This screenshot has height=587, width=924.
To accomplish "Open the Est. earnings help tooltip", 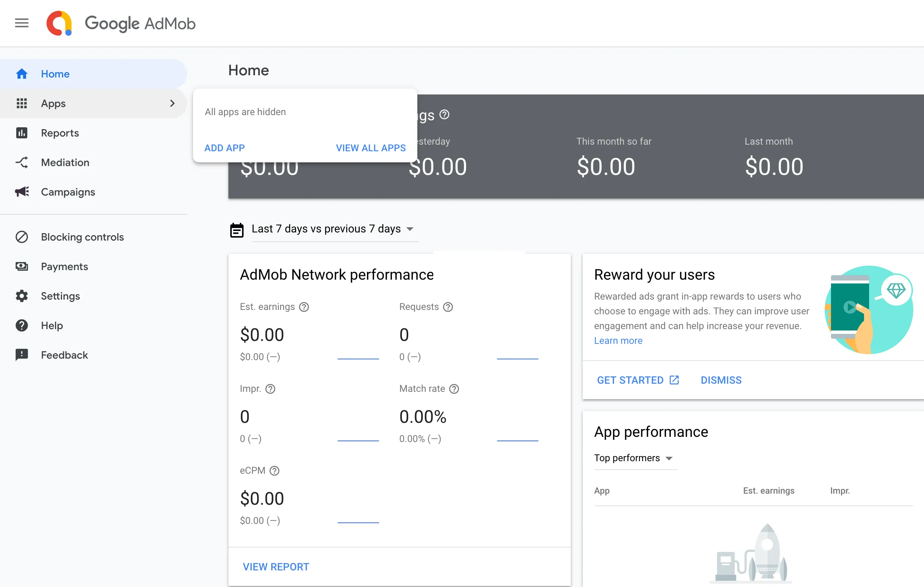I will 304,307.
